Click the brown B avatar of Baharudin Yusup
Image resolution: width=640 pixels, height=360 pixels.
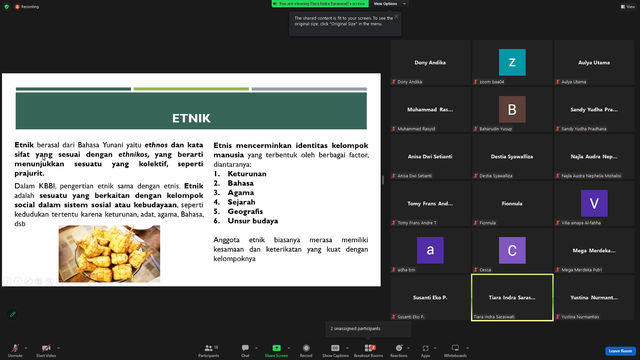512,109
